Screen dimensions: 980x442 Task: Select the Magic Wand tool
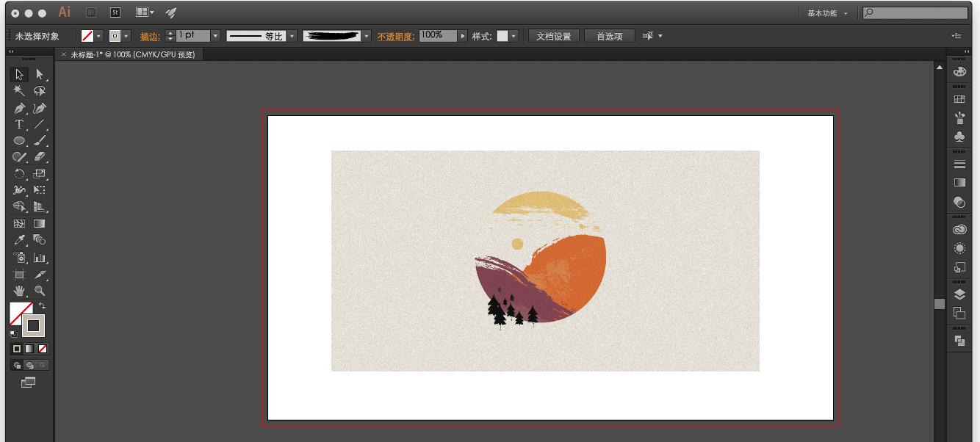coord(18,90)
